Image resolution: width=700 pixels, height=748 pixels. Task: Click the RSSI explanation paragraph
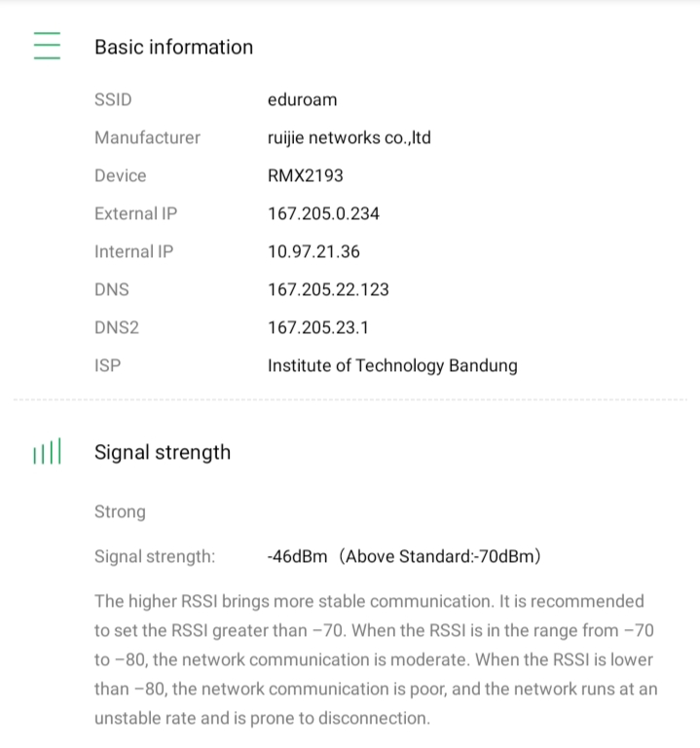pyautogui.click(x=376, y=659)
